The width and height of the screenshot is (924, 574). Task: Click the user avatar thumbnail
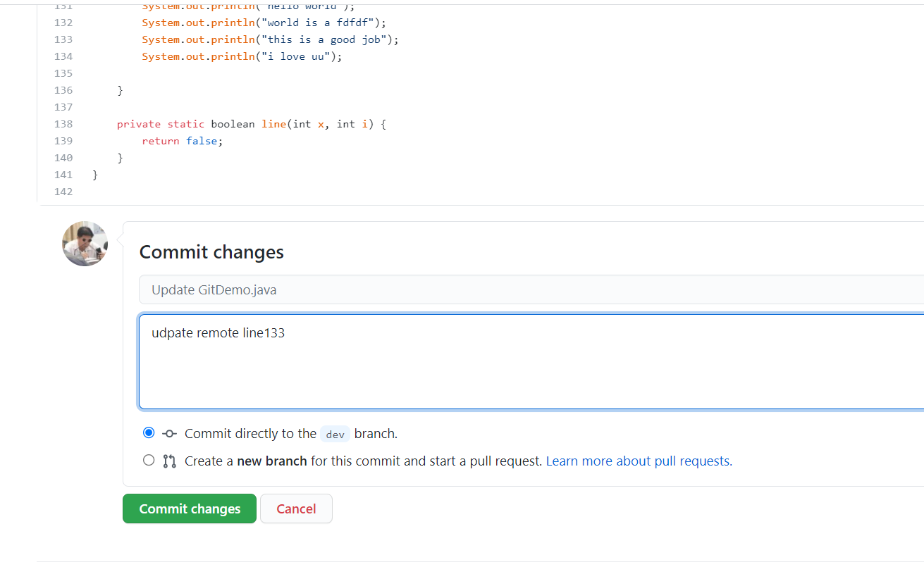coord(85,244)
